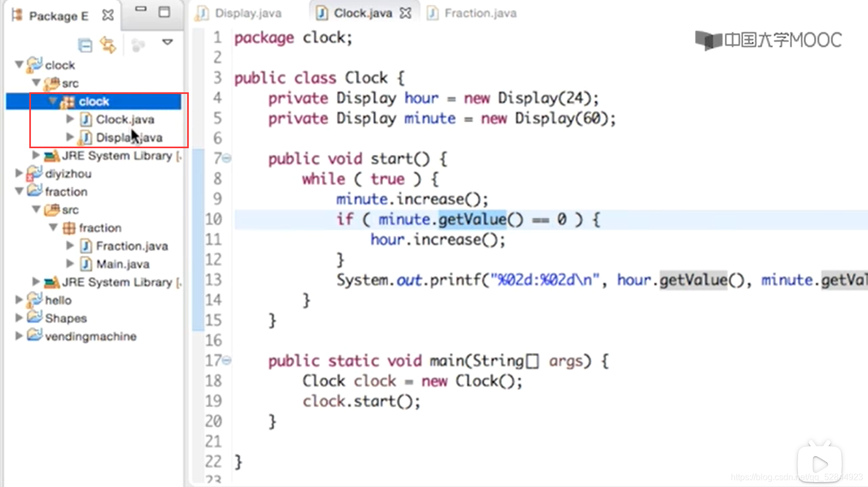This screenshot has height=487, width=868.
Task: Switch to the Display.java editor tab
Action: (239, 13)
